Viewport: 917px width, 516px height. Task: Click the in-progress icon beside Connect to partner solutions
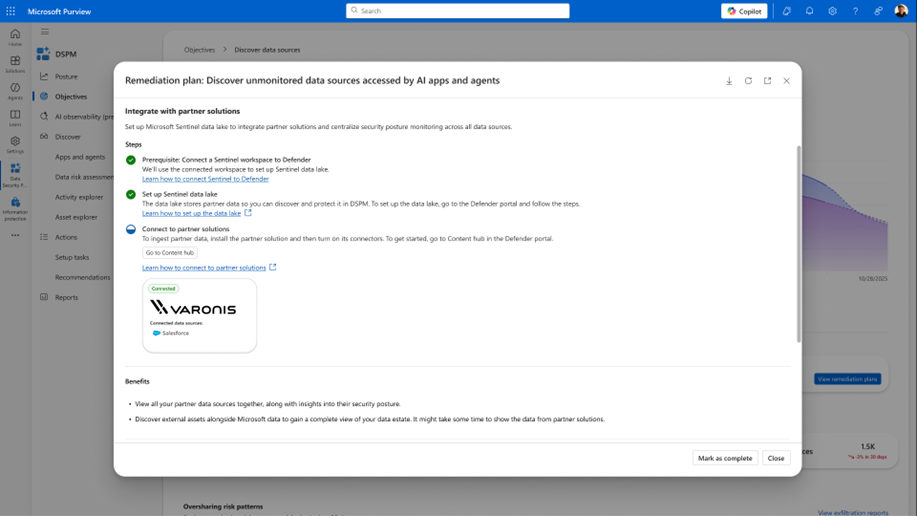click(131, 229)
